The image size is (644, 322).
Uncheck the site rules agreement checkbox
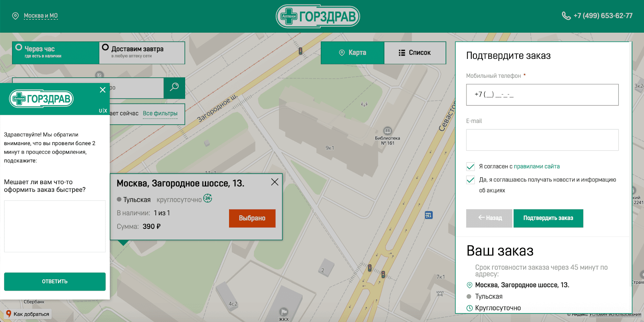(x=470, y=166)
